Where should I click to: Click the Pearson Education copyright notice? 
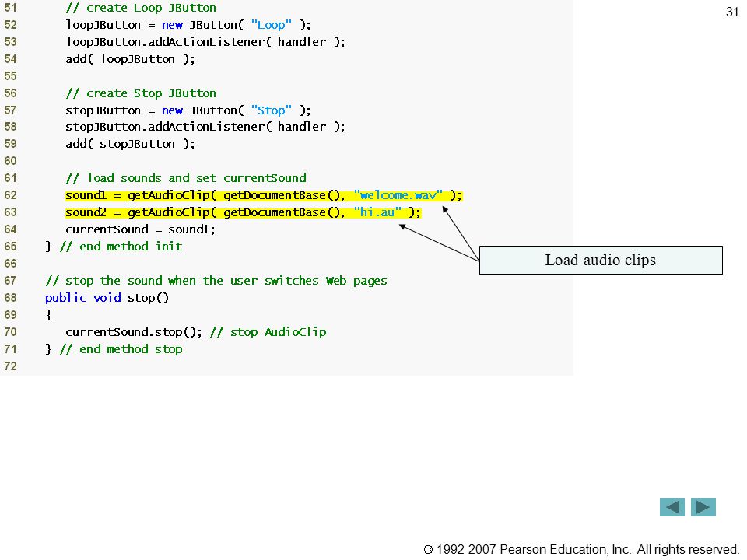580,550
